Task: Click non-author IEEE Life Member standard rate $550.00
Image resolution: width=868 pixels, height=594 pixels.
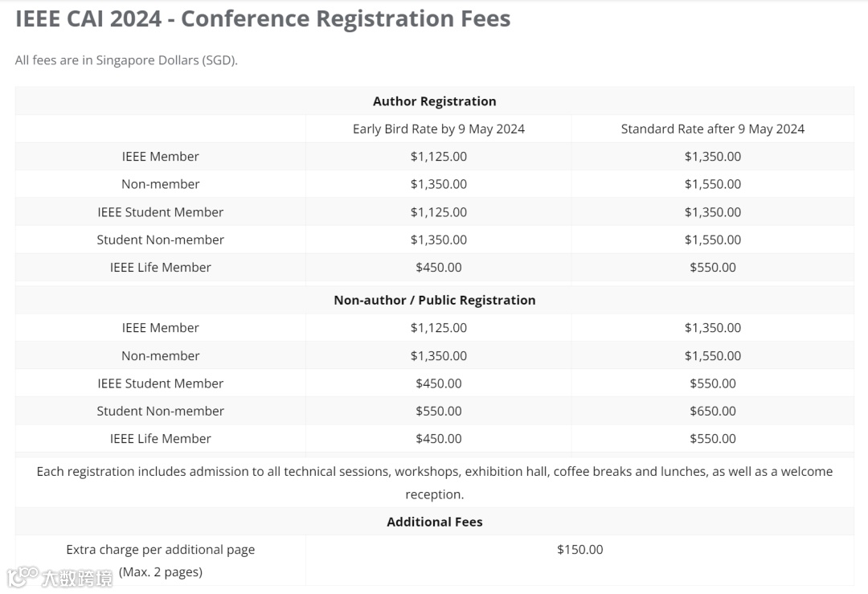Action: [x=712, y=439]
